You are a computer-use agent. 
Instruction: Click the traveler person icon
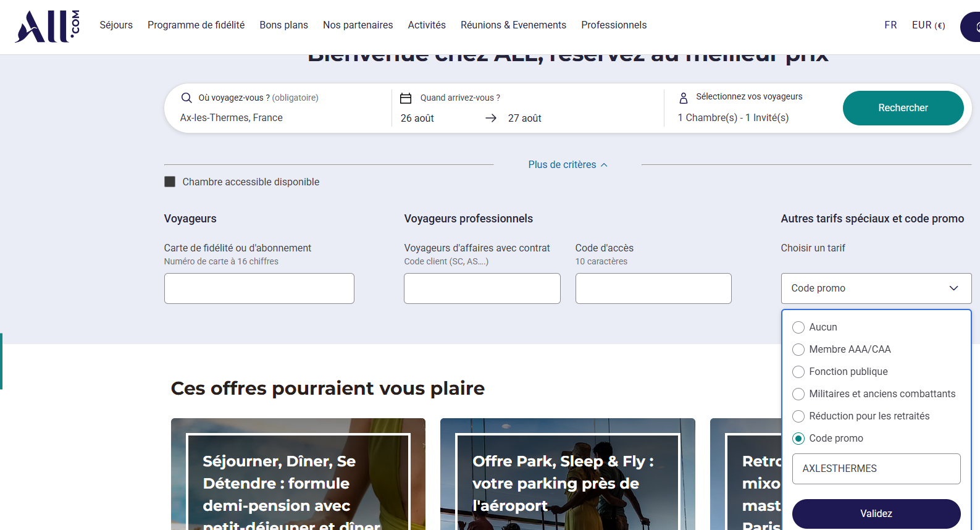683,98
